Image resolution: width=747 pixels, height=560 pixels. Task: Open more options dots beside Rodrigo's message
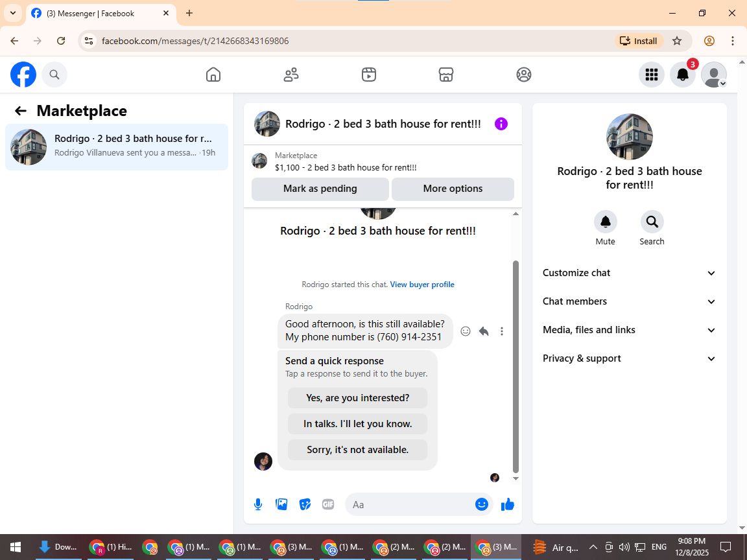(x=502, y=331)
